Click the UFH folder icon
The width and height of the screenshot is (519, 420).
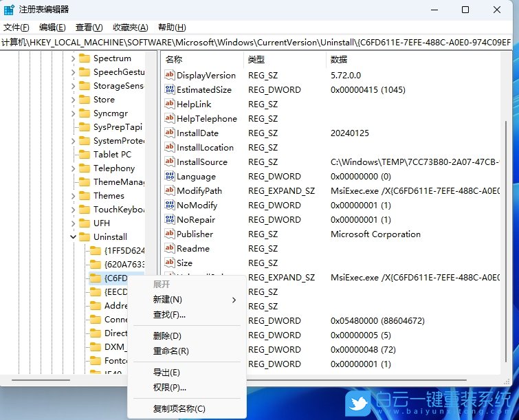click(85, 223)
